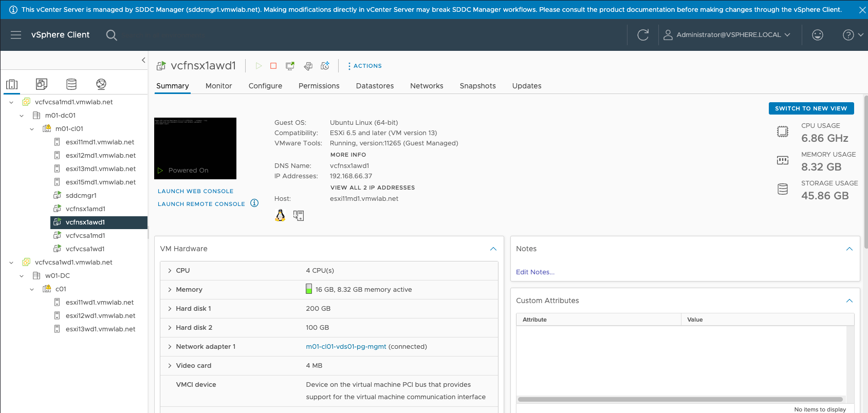The image size is (868, 413).
Task: Open the Datastores tab
Action: [375, 86]
